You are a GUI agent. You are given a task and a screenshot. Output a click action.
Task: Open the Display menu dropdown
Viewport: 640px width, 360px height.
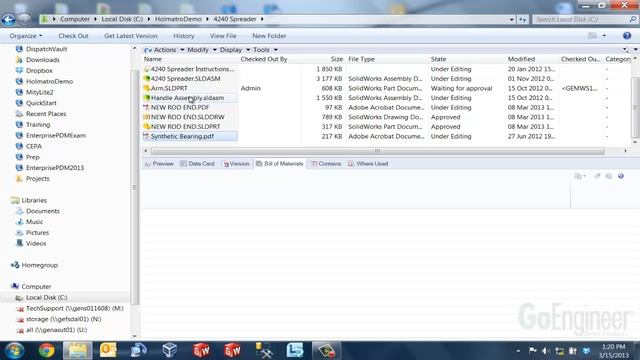(234, 50)
